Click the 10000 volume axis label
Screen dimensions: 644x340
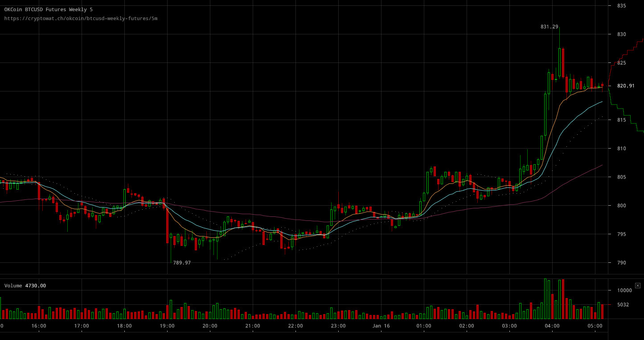(624, 290)
